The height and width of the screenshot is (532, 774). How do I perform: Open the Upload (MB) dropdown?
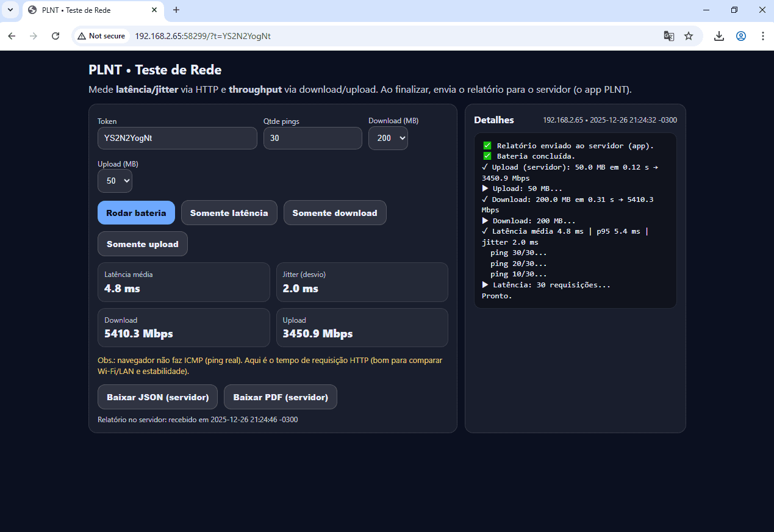115,181
